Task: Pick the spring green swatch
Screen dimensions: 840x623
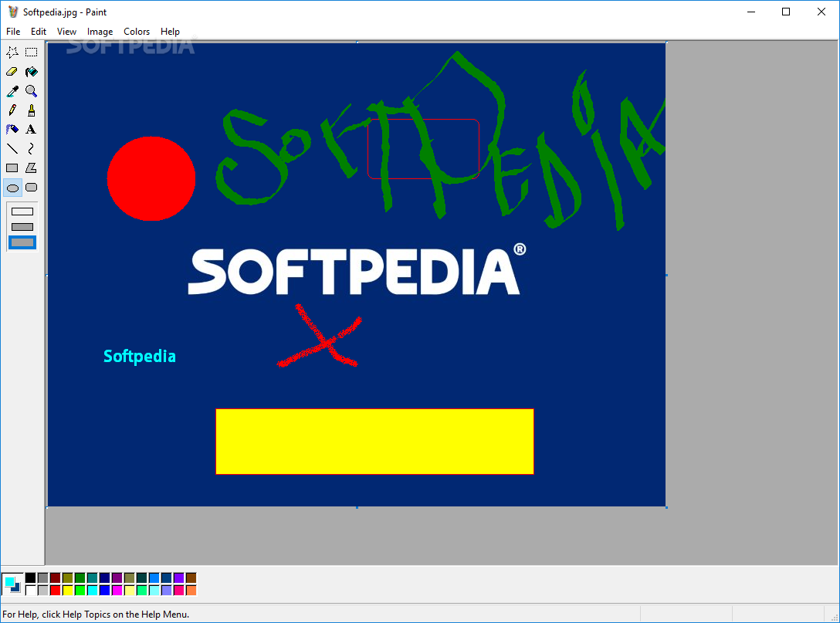Action: coord(141,590)
